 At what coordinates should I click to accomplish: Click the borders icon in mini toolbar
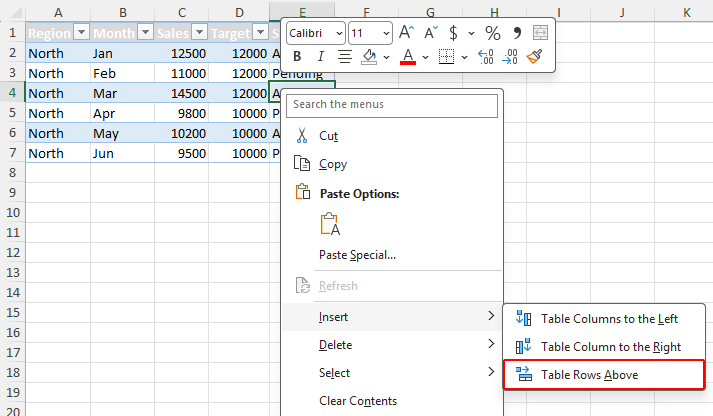[x=447, y=57]
